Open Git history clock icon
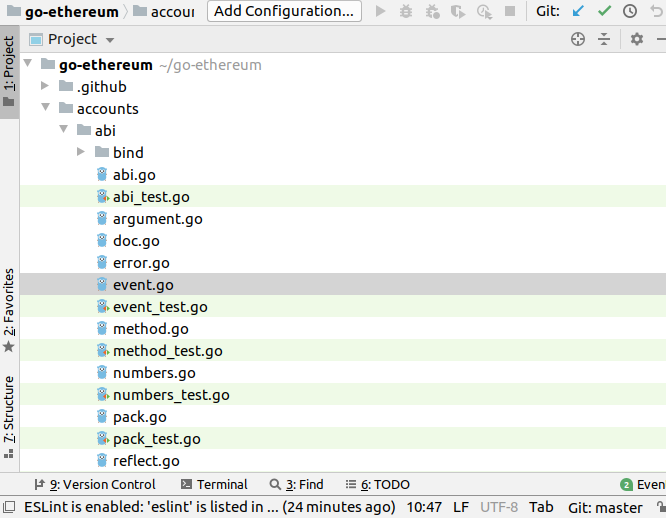 click(630, 12)
